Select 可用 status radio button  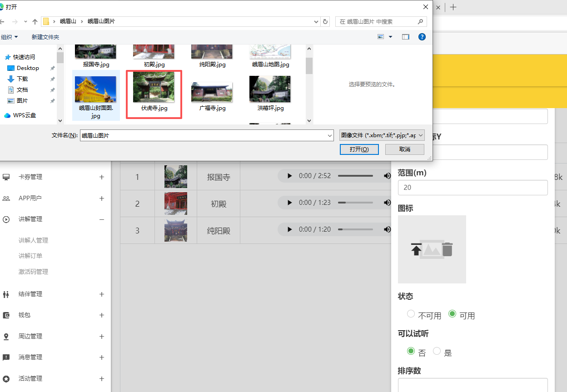point(452,314)
